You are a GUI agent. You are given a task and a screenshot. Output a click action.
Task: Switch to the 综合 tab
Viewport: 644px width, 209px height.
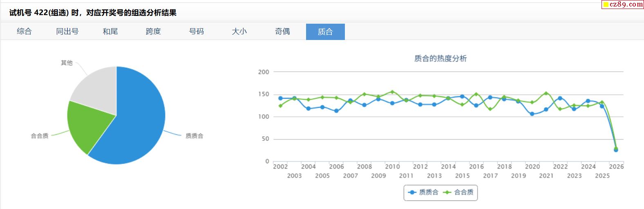[x=24, y=31]
